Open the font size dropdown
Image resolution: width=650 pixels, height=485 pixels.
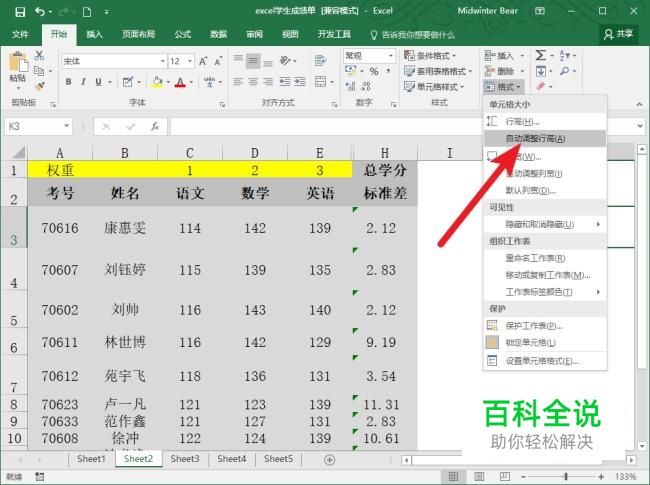190,61
